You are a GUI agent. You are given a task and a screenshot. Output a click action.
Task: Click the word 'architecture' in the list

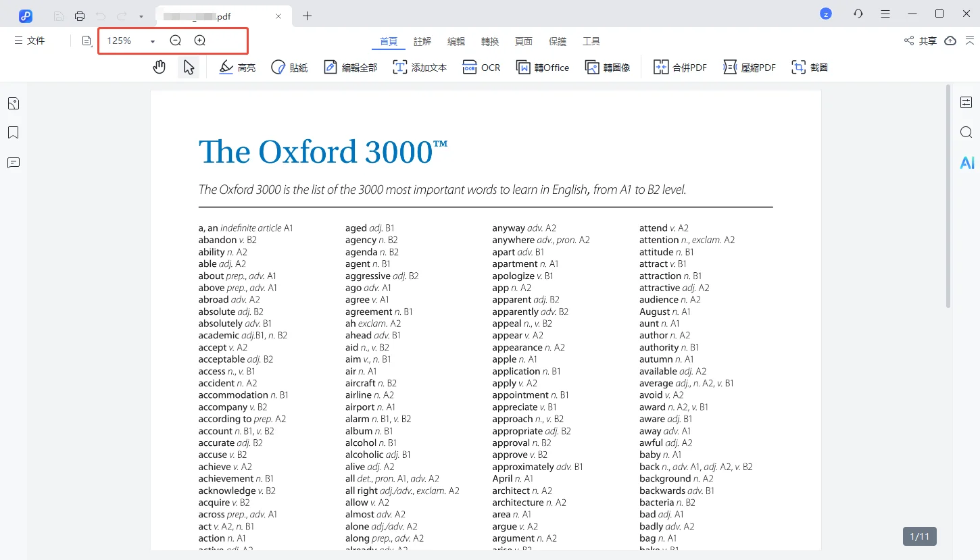point(518,503)
